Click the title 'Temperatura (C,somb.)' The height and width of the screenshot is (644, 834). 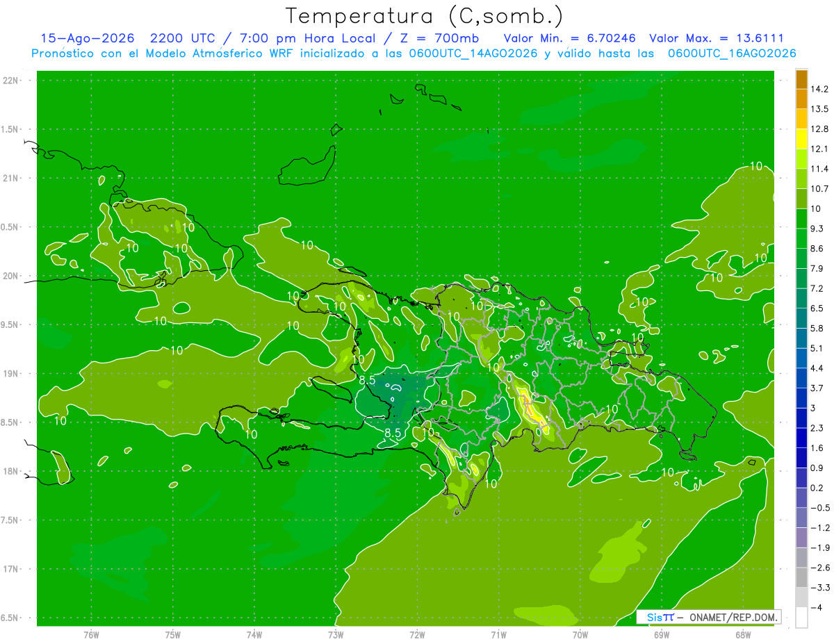[424, 17]
